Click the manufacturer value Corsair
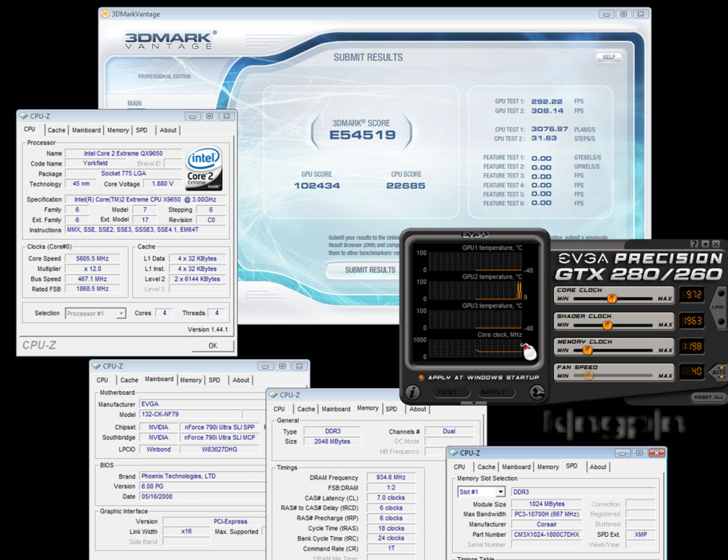Viewport: 728px width, 560px height. [547, 525]
